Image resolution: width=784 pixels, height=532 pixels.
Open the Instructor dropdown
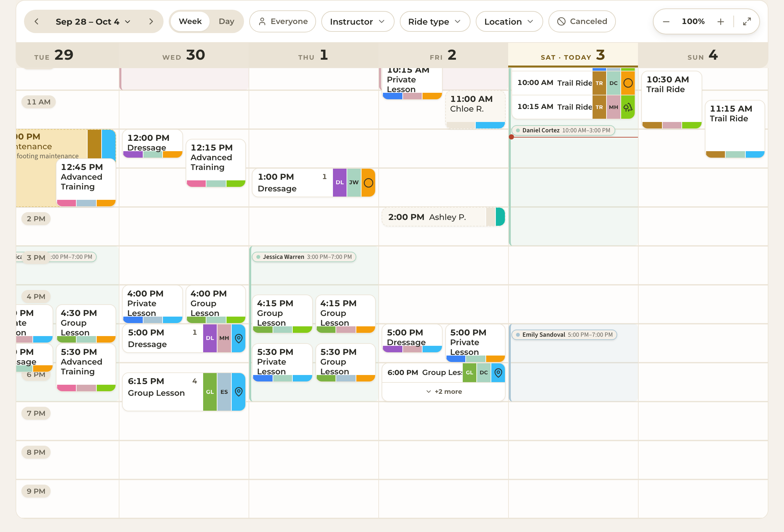[358, 22]
